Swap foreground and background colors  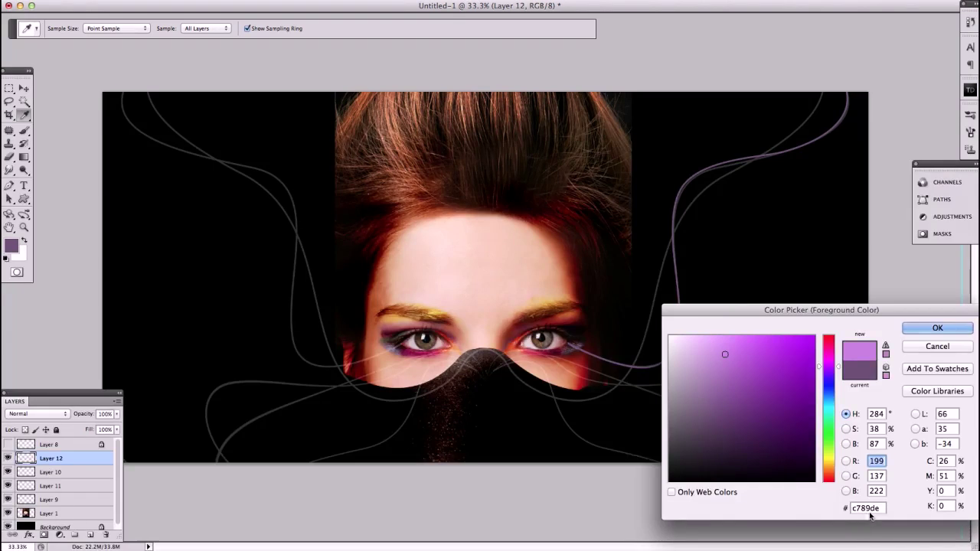click(24, 240)
